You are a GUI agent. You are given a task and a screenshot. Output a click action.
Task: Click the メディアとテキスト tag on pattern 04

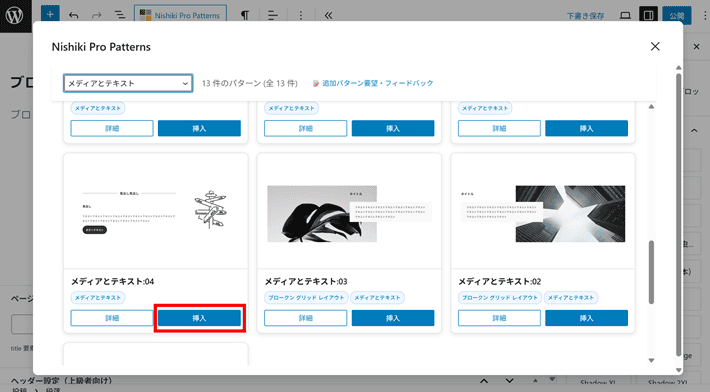(98, 297)
